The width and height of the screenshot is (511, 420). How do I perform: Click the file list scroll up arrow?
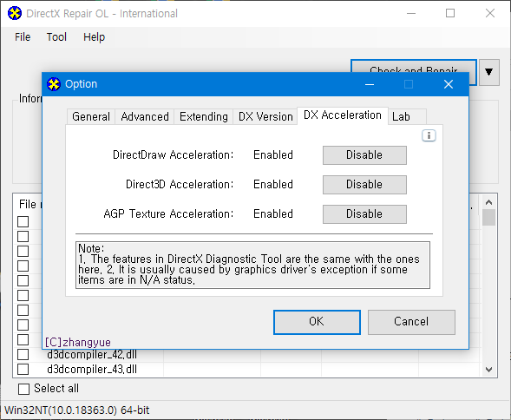488,202
